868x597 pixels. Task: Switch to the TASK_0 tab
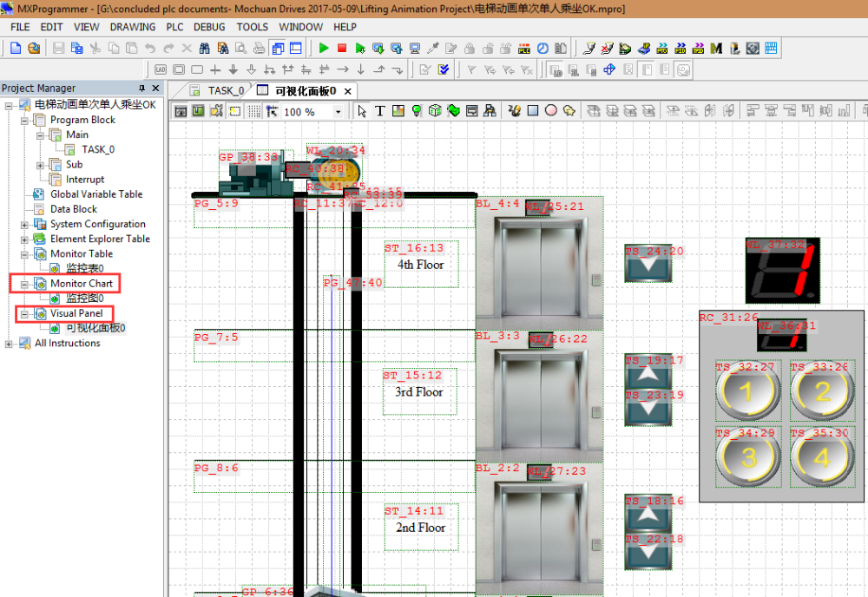pos(224,90)
